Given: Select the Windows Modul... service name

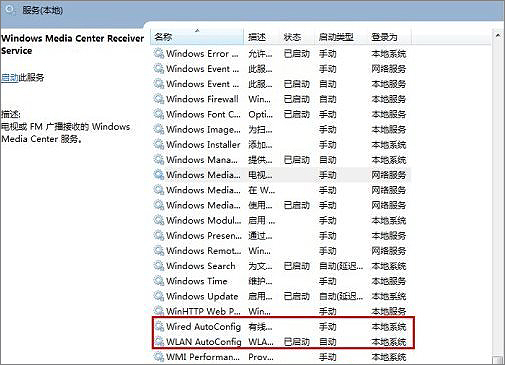Looking at the screenshot, I should pyautogui.click(x=204, y=220).
